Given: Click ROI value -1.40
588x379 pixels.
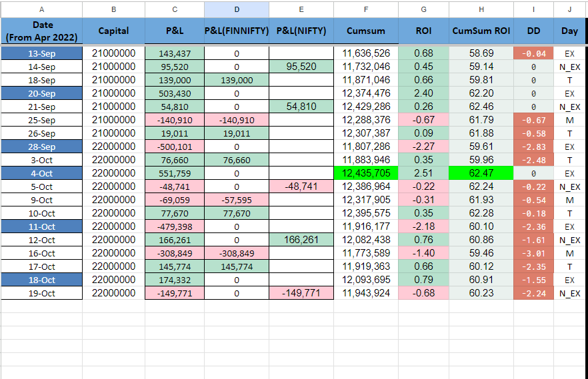Looking at the screenshot, I should click(x=423, y=253).
